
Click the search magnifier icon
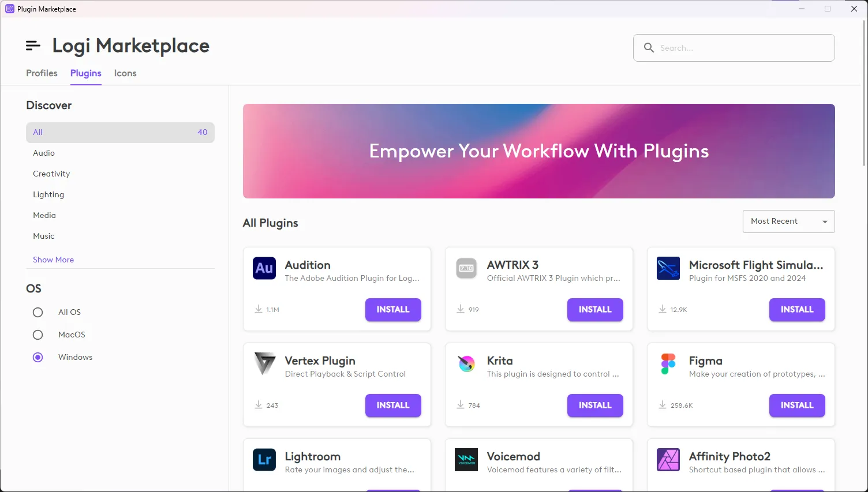[649, 48]
